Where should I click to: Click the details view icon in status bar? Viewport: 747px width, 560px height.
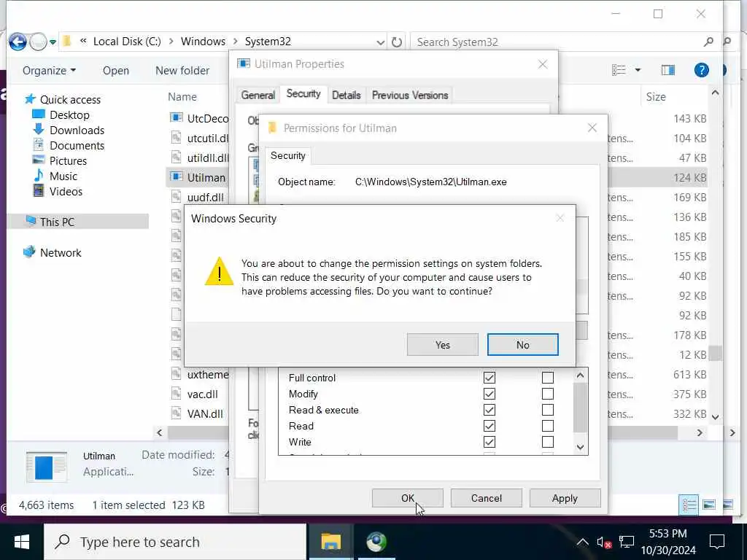689,505
